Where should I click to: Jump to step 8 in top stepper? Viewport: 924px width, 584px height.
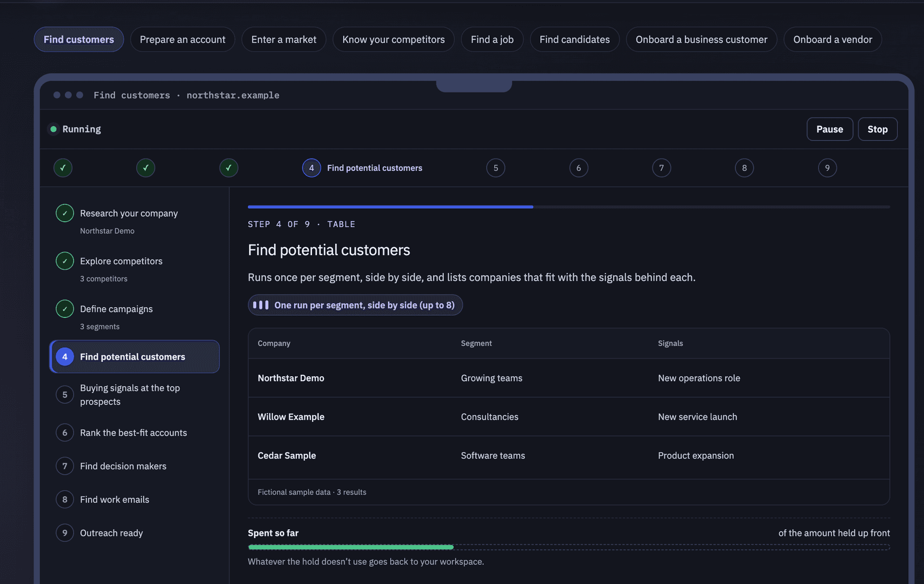coord(744,168)
